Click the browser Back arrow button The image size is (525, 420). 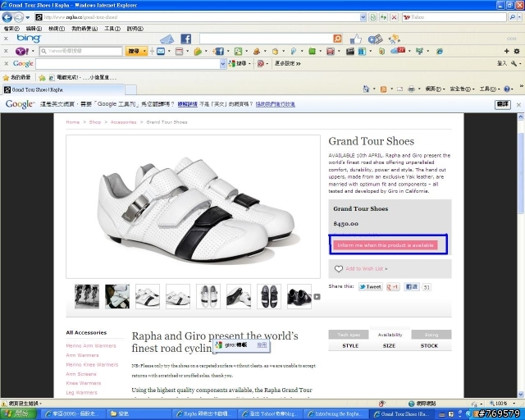point(7,17)
